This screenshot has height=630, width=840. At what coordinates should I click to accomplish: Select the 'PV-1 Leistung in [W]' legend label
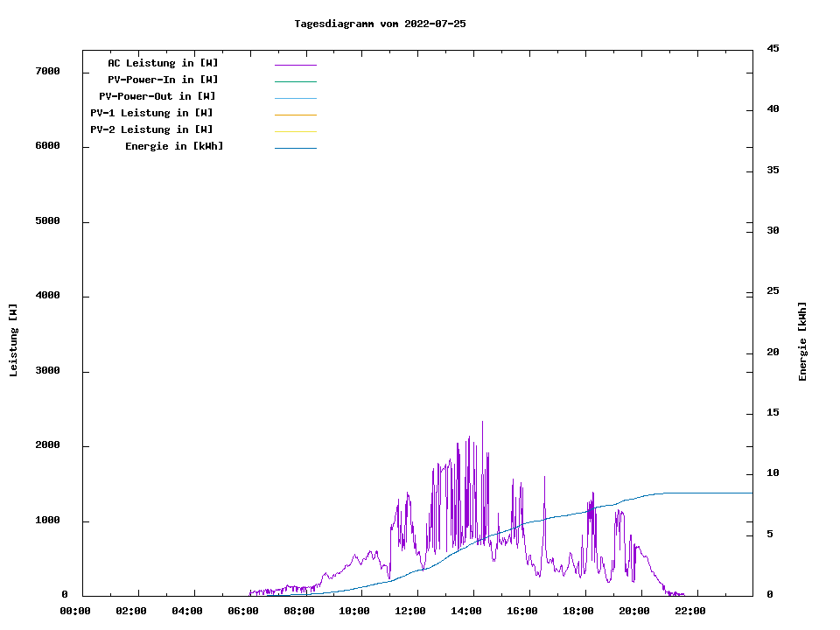pyautogui.click(x=151, y=113)
